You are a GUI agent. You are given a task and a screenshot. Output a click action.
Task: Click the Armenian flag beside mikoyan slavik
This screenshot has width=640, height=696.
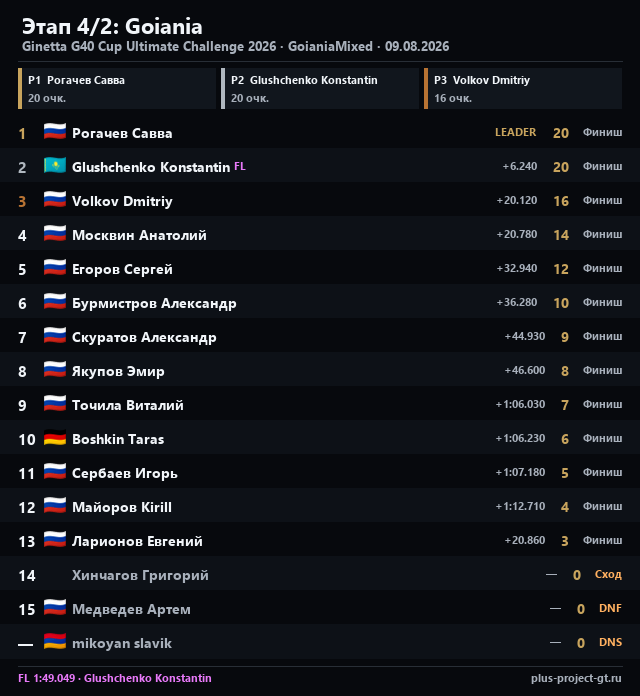(55, 642)
